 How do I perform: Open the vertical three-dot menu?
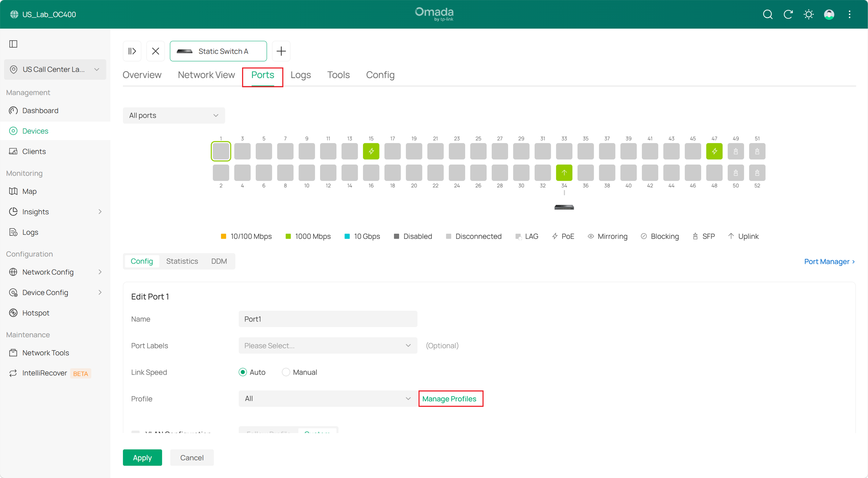849,14
